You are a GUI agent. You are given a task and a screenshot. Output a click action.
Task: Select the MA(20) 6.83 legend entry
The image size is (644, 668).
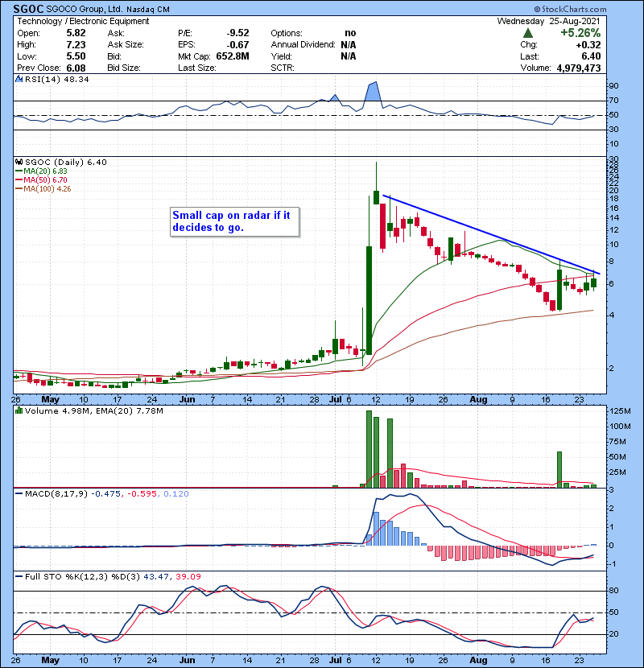click(41, 171)
